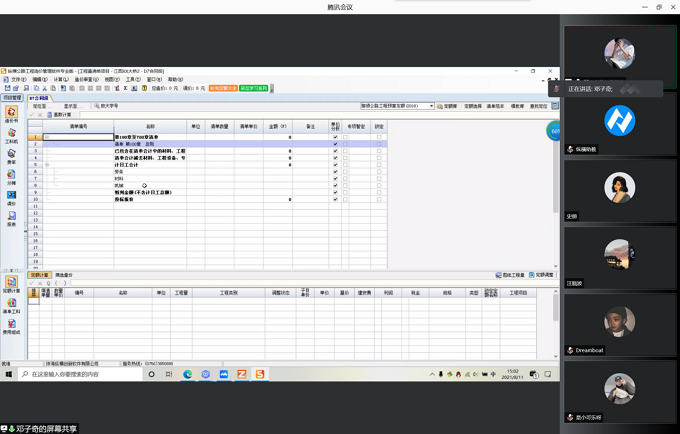The width and height of the screenshot is (680, 434).
Task: Click the Copy icon in toolbar
Action: [x=36, y=88]
